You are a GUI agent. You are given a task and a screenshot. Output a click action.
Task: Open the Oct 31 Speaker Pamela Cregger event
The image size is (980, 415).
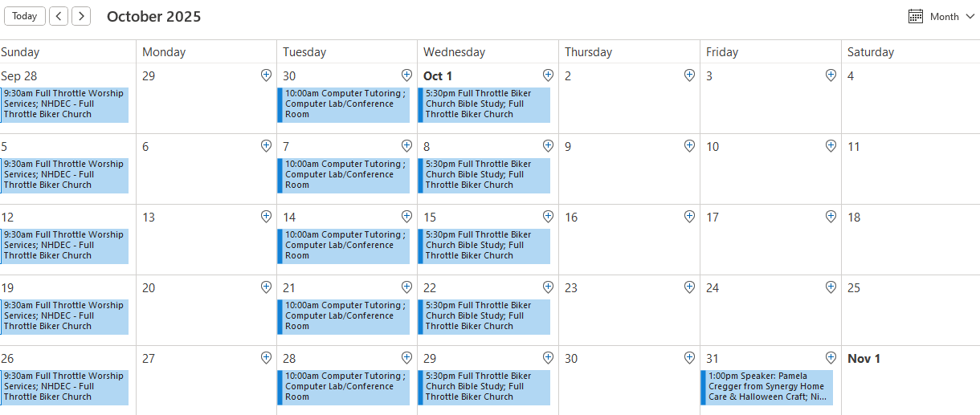[x=768, y=387]
